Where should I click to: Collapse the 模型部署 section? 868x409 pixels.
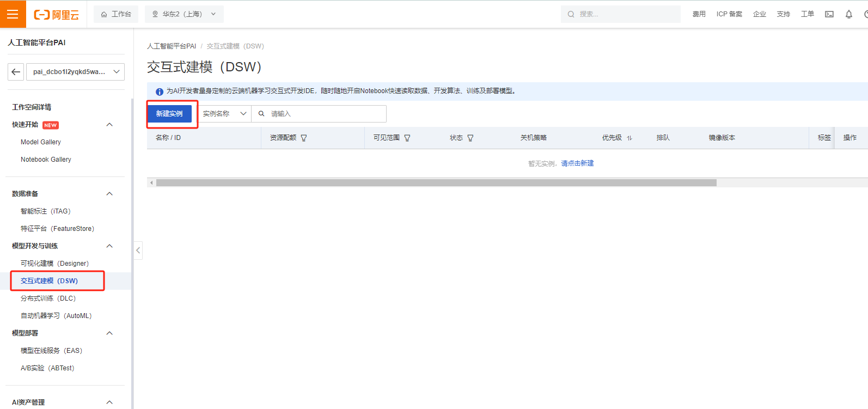109,333
